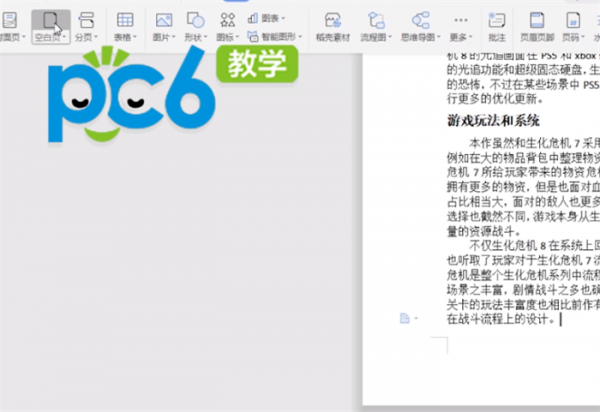Click the paragraph layout icon in left margin
Screen dimensions: 600x412
tap(404, 318)
